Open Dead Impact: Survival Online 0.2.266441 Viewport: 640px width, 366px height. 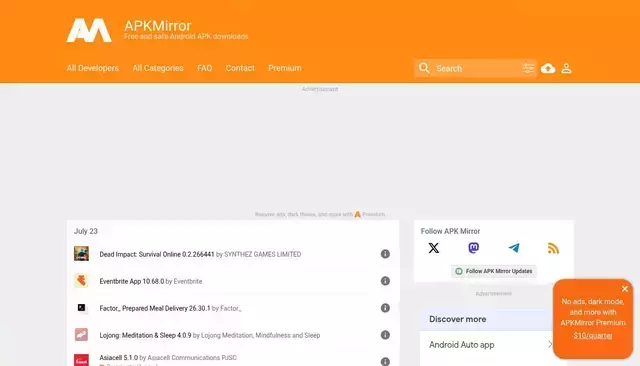click(157, 254)
